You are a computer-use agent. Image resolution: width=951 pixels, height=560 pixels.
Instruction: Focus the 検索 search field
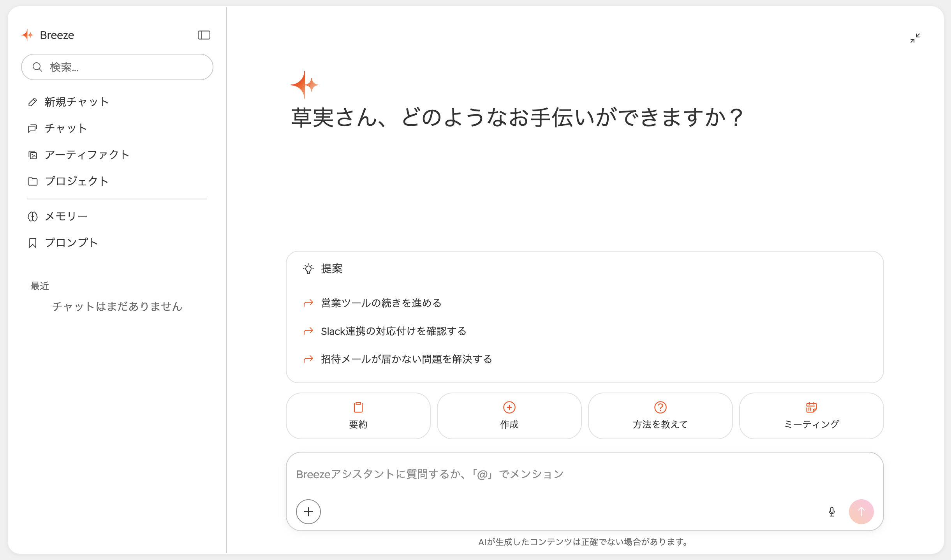pos(117,67)
